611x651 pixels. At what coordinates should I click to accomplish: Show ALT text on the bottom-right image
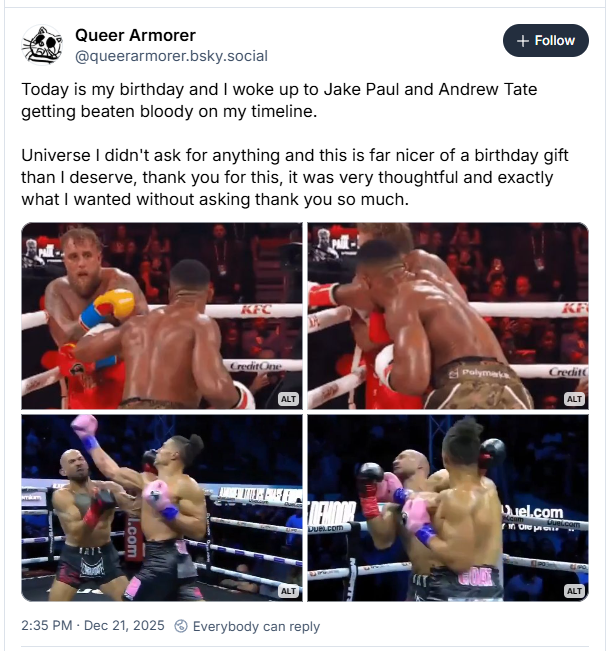(x=574, y=591)
